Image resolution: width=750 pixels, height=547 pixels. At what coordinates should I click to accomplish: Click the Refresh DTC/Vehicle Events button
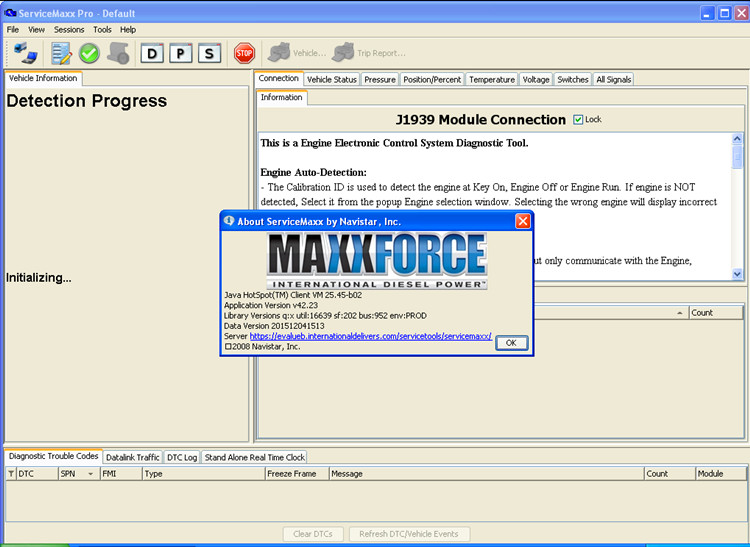coord(409,534)
